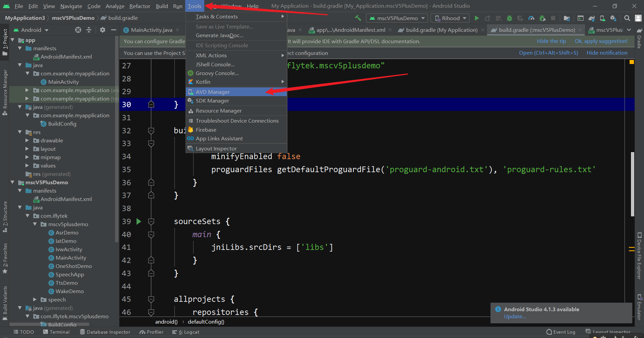Close the AndroidManifest.xml editor tab
This screenshot has width=644, height=338.
(390, 30)
